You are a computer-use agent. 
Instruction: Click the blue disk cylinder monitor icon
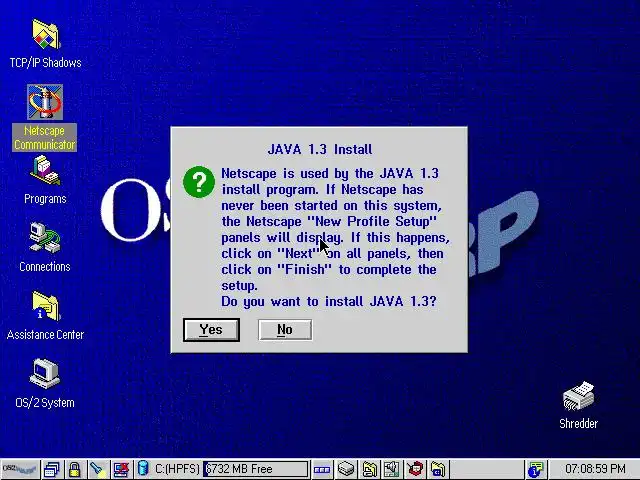(x=143, y=468)
